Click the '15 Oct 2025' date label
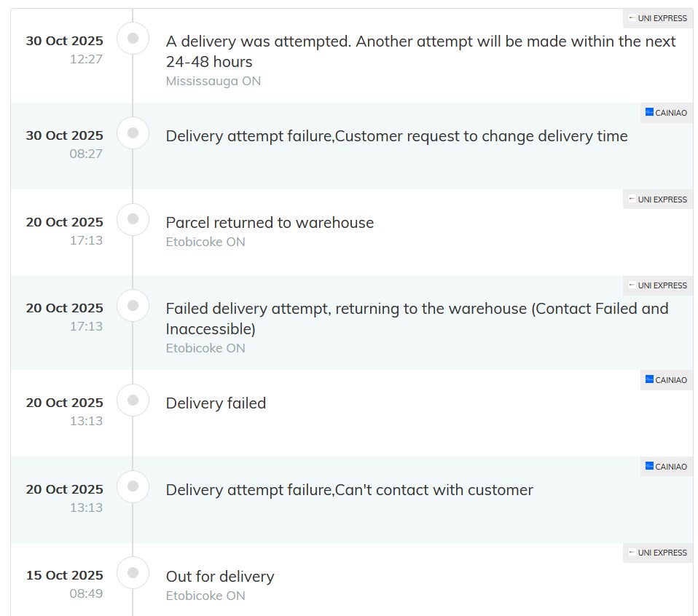The image size is (698, 616). (64, 575)
